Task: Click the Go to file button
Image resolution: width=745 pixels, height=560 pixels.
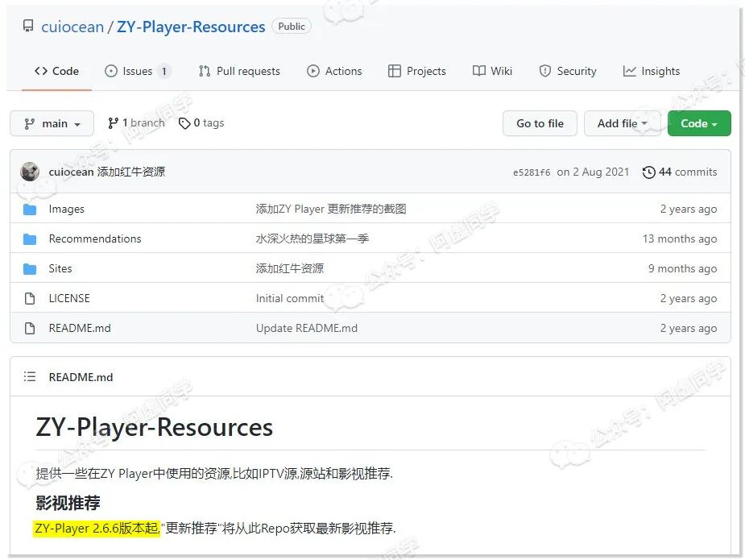Action: [540, 123]
